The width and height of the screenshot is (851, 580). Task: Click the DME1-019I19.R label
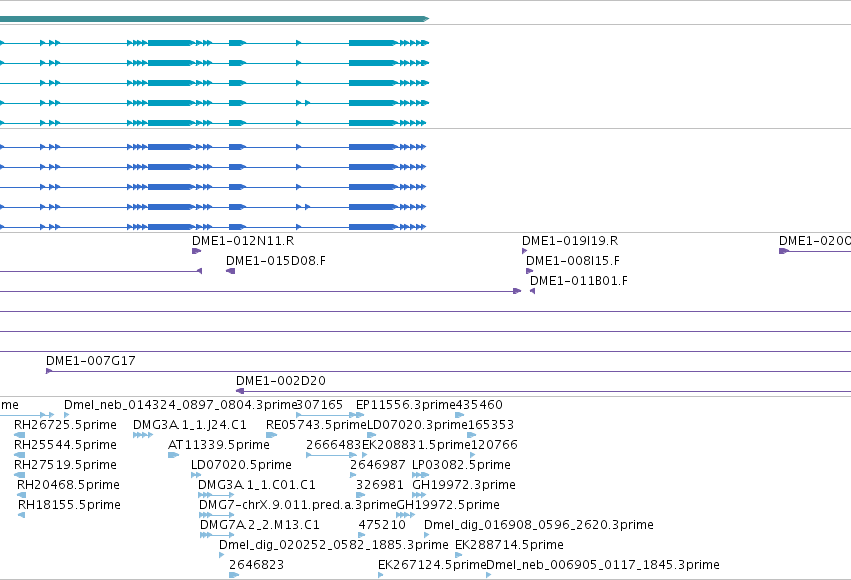[x=570, y=241]
